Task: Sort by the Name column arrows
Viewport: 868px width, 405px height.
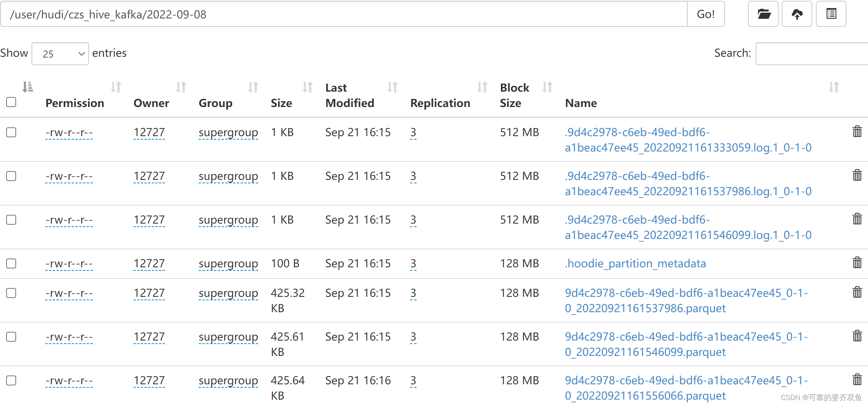Action: coord(834,87)
